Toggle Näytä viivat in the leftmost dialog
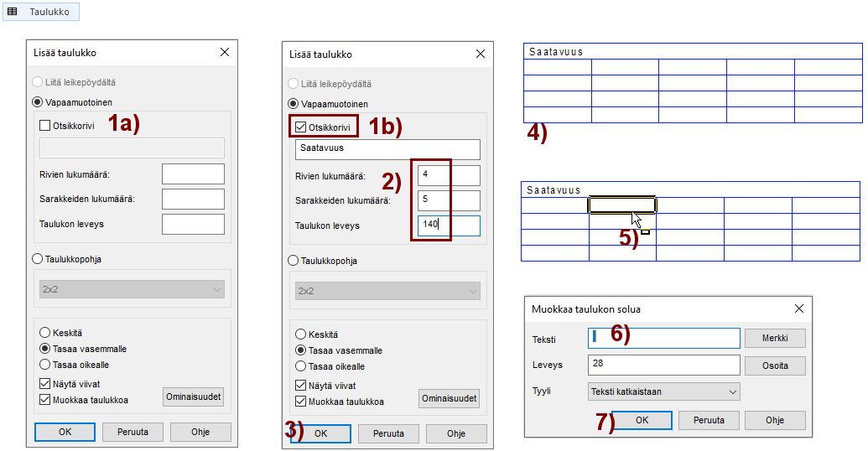 click(46, 383)
